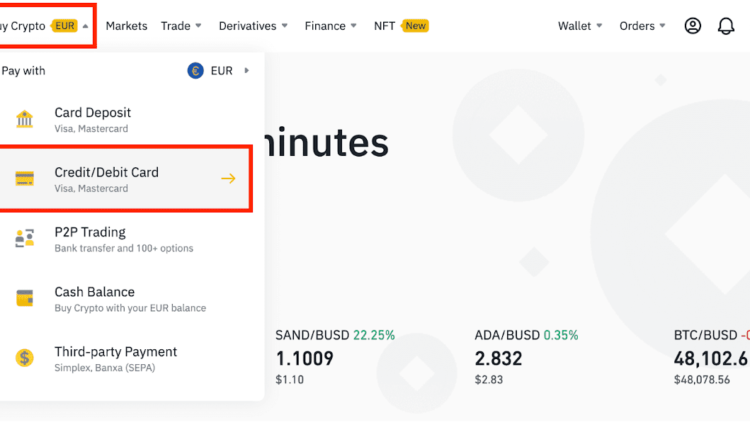Open the Orders dropdown
The height and width of the screenshot is (430, 750).
643,26
